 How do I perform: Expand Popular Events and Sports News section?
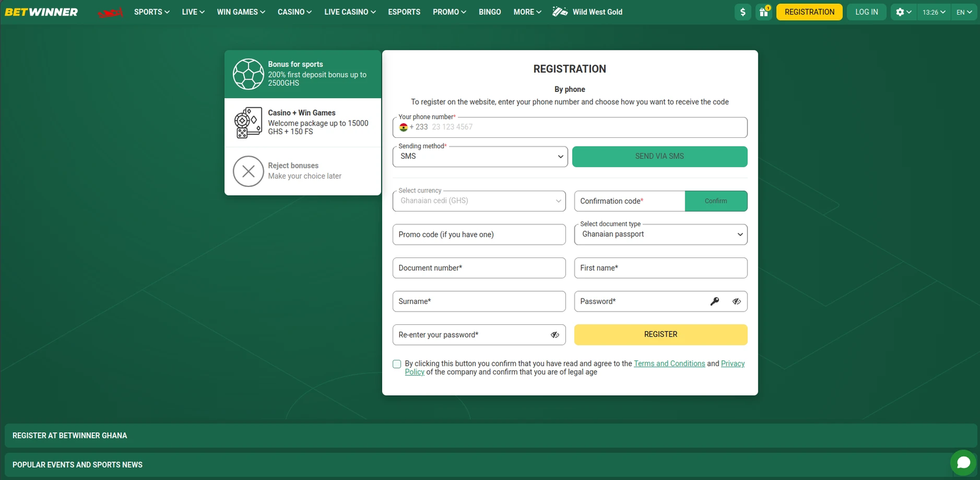click(x=491, y=465)
